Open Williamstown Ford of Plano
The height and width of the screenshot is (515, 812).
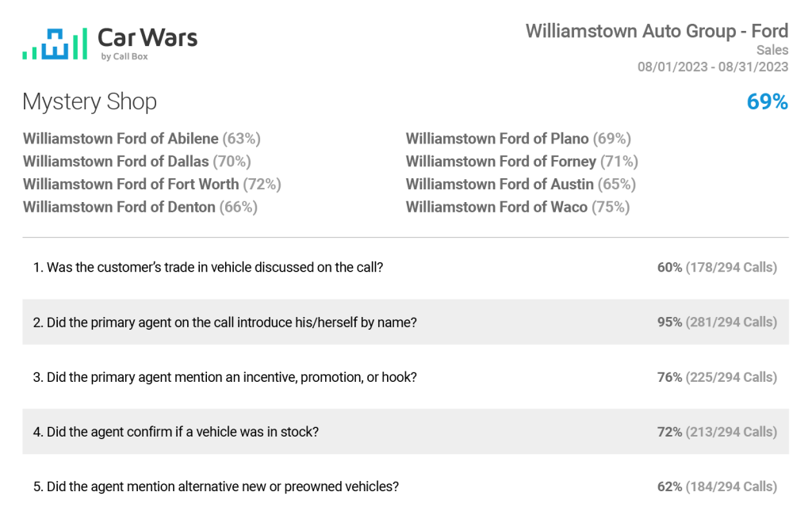[519, 139]
